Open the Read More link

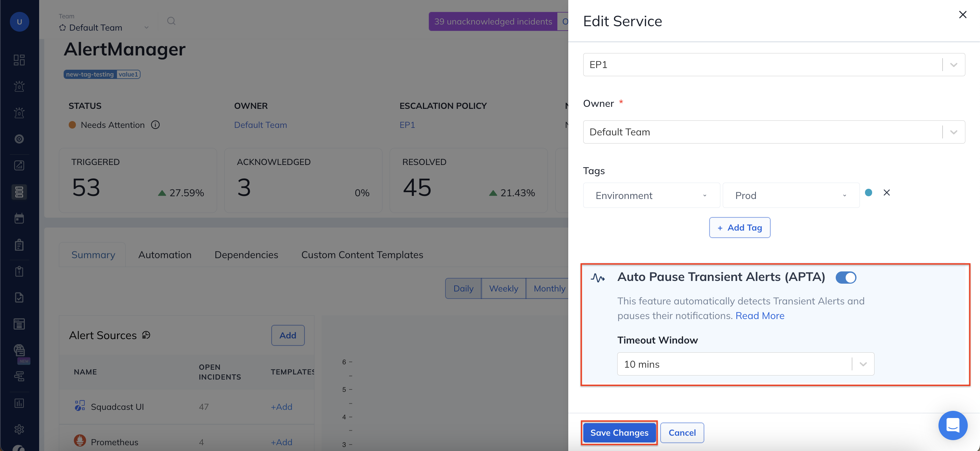tap(760, 316)
